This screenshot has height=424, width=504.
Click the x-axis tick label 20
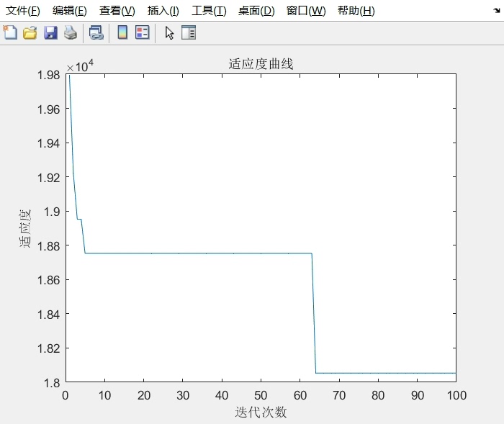coord(144,395)
